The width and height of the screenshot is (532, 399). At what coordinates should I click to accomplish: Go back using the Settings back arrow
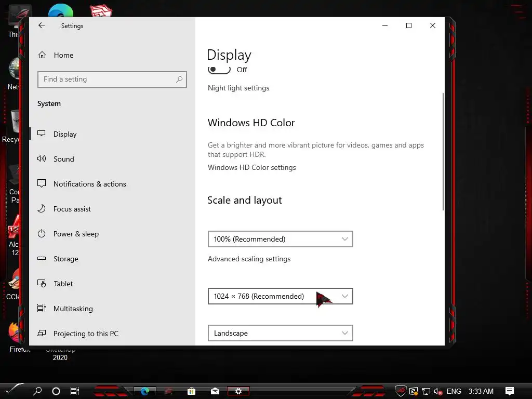[42, 25]
